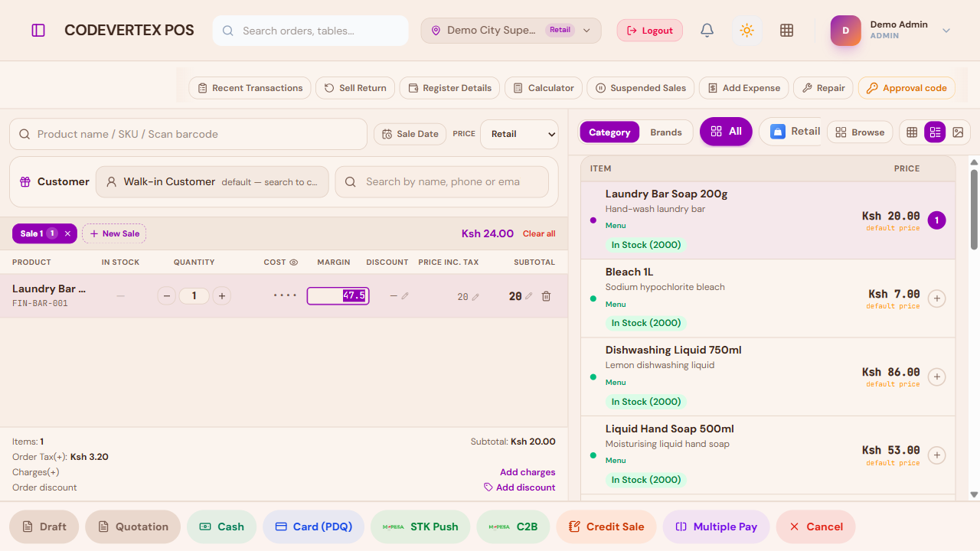Viewport: 980px width, 551px height.
Task: Click the margin input showing 47.5
Action: click(338, 296)
